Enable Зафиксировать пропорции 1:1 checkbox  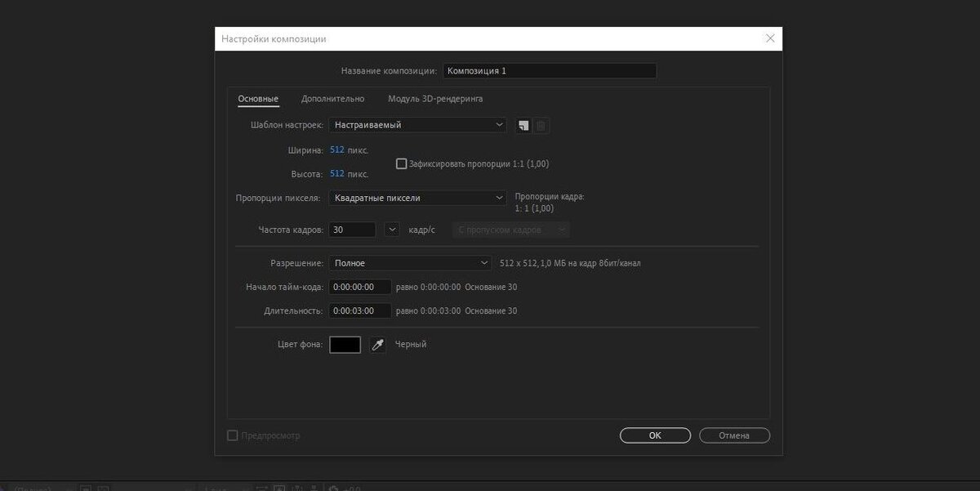(x=401, y=163)
